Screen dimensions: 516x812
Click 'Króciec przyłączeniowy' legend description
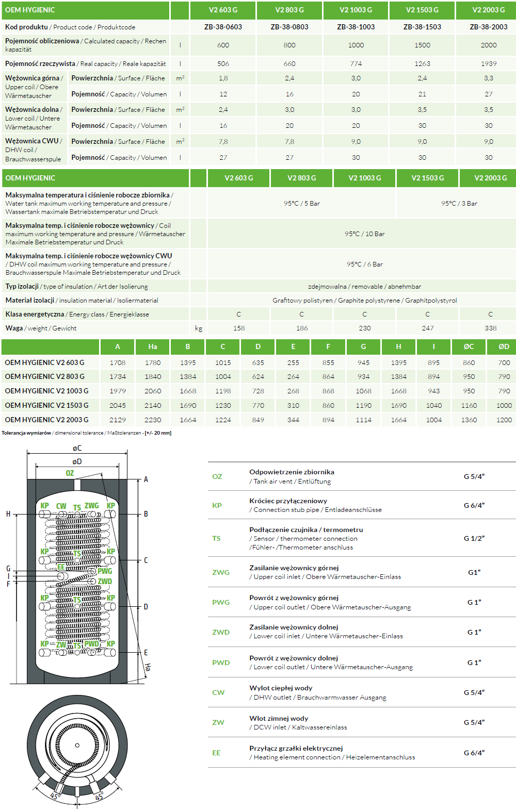(288, 501)
